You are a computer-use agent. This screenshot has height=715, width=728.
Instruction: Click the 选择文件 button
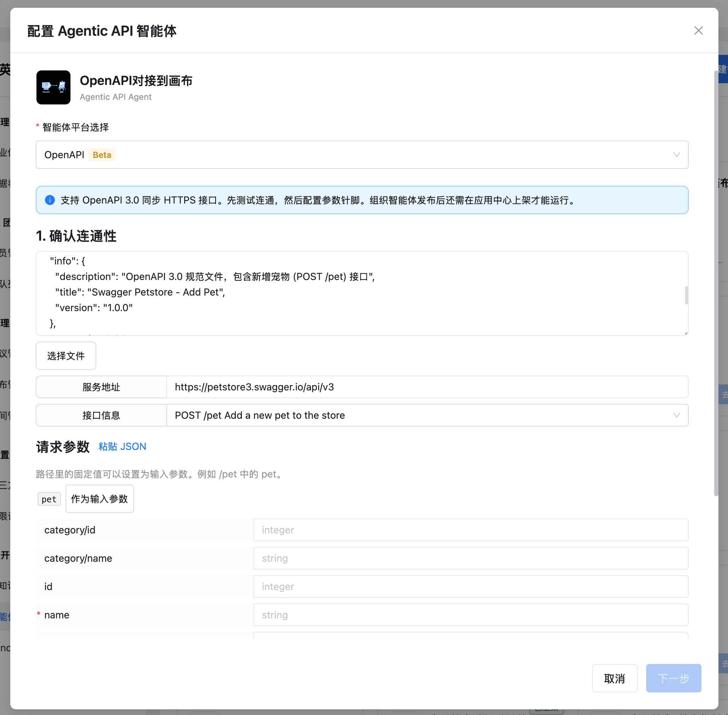pyautogui.click(x=66, y=356)
